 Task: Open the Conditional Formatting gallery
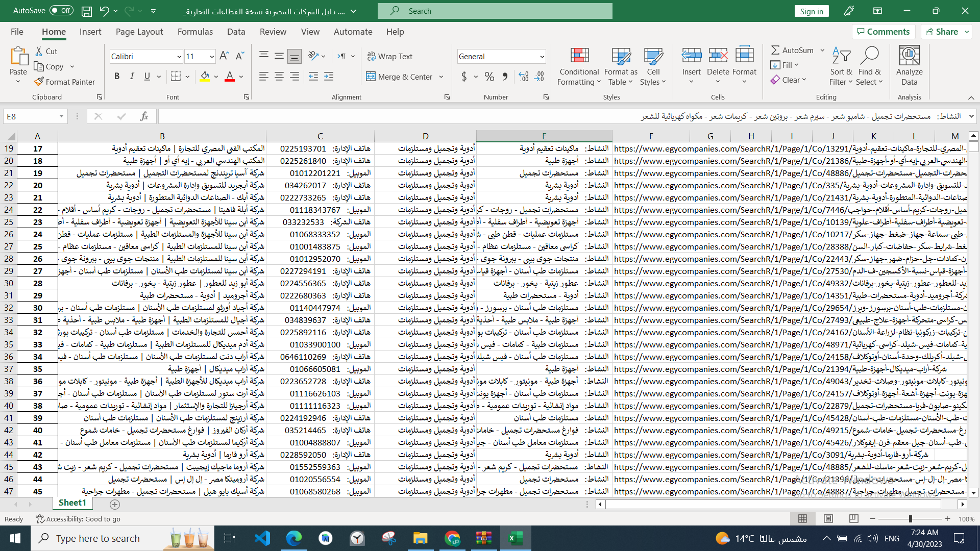click(x=578, y=66)
